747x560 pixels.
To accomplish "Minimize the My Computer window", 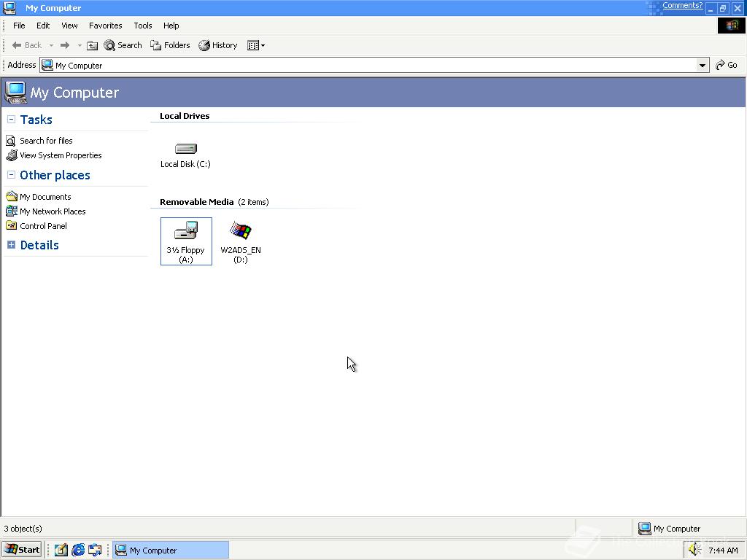I will pyautogui.click(x=711, y=8).
